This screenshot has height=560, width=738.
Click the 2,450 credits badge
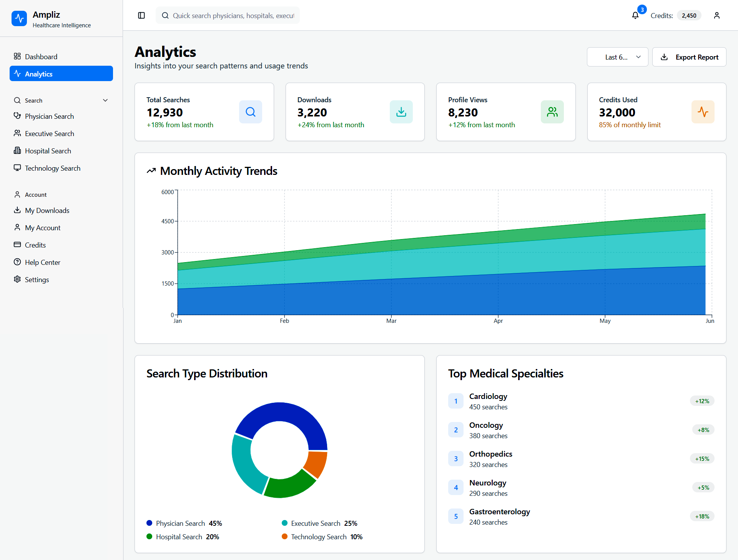(x=689, y=15)
